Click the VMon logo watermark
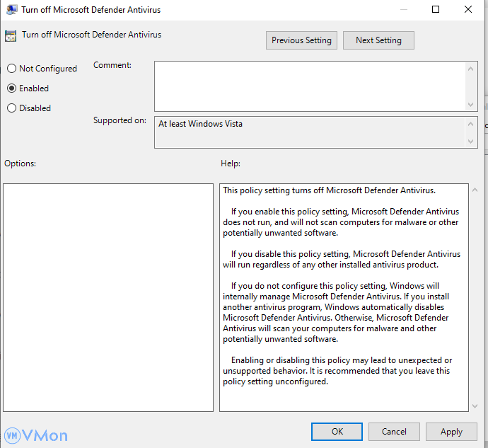The image size is (488, 448). 36,435
